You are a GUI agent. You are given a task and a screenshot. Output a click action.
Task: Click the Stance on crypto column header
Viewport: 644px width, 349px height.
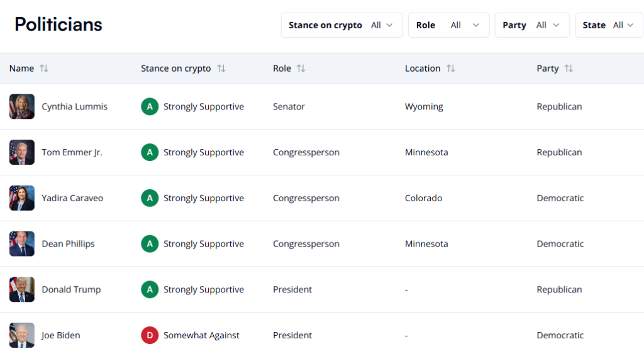click(176, 69)
